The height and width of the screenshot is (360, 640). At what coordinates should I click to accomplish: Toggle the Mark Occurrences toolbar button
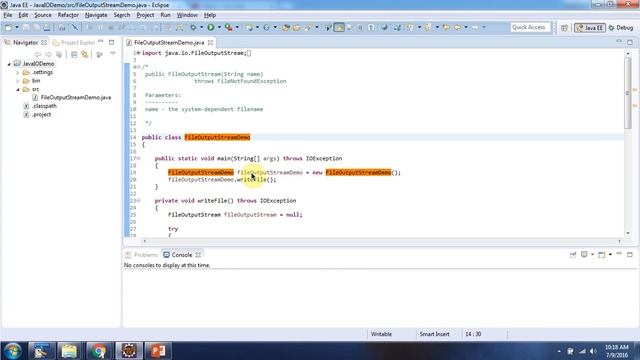point(339,27)
